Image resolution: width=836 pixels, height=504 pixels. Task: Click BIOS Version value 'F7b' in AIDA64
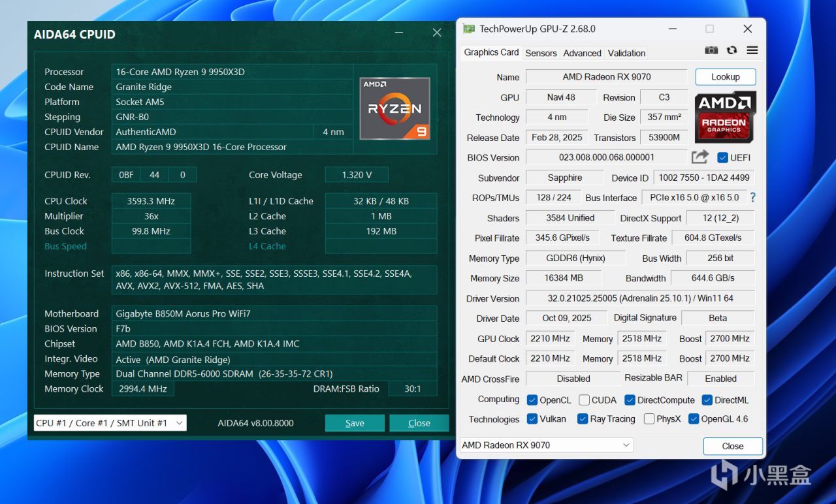coord(275,329)
